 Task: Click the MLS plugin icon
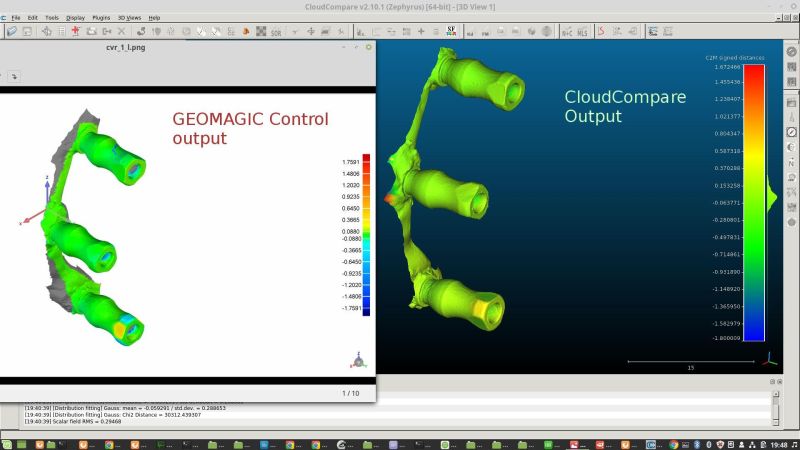[582, 32]
